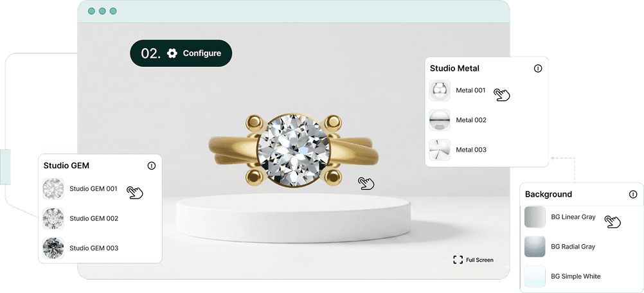644x293 pixels.
Task: Select the Studio GEM 002 thumbnail
Action: [53, 218]
